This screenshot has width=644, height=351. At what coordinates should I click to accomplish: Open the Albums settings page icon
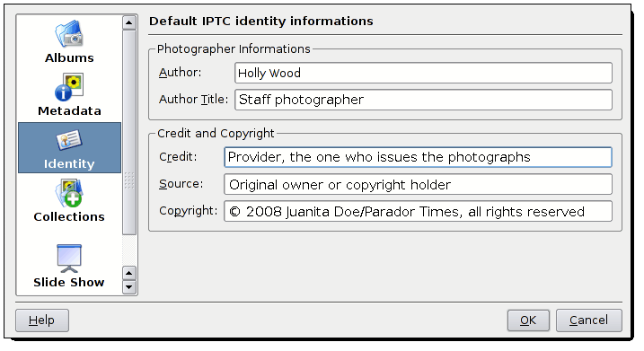[x=69, y=33]
